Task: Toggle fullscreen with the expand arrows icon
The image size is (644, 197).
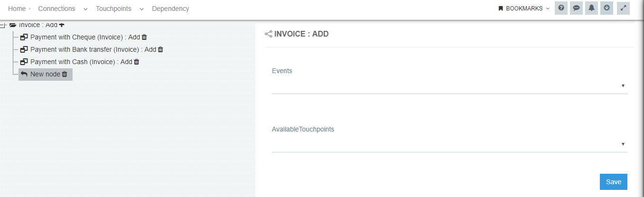Action: [x=623, y=9]
